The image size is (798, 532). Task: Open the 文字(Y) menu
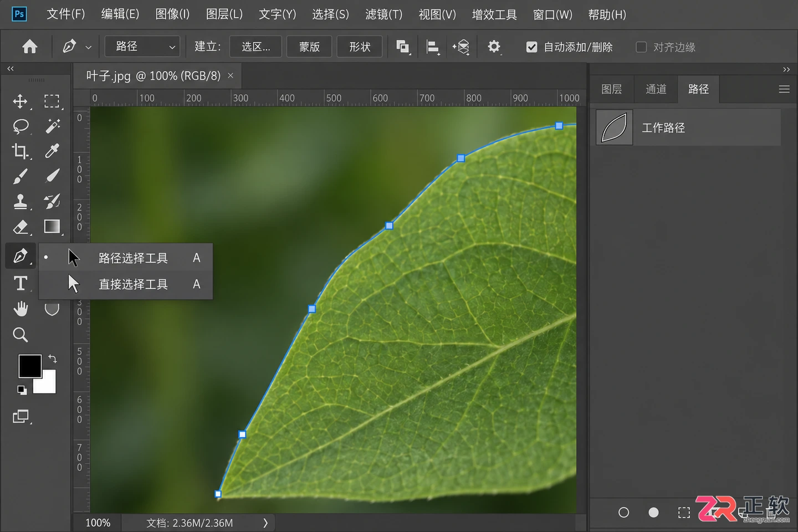(277, 14)
